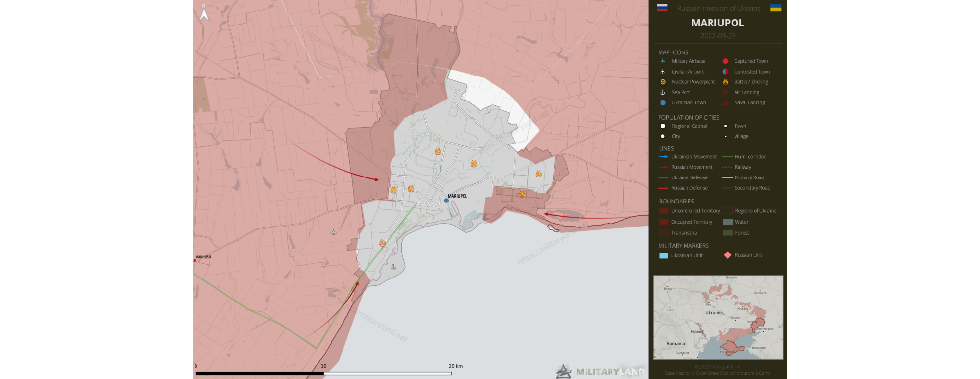
Task: Click the City population dot in legend
Action: [x=663, y=136]
